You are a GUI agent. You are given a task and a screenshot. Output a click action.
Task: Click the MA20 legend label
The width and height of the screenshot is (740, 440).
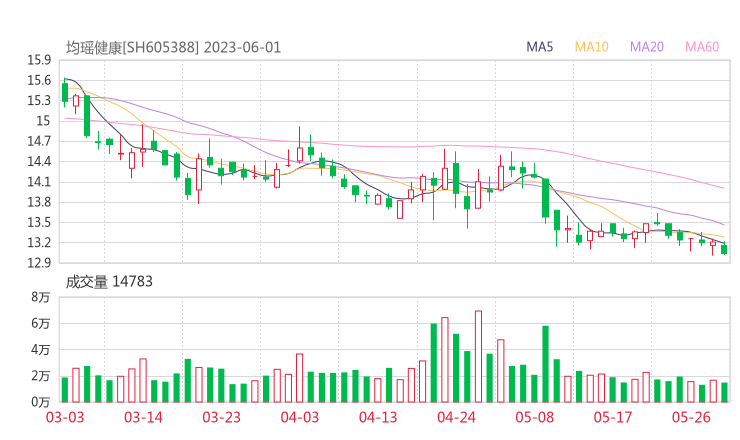(647, 47)
